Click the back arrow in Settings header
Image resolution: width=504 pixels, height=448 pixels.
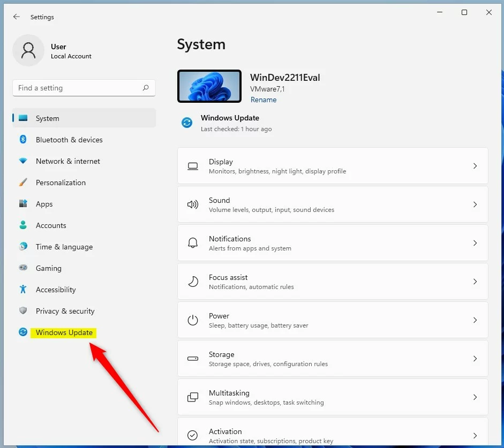point(17,17)
